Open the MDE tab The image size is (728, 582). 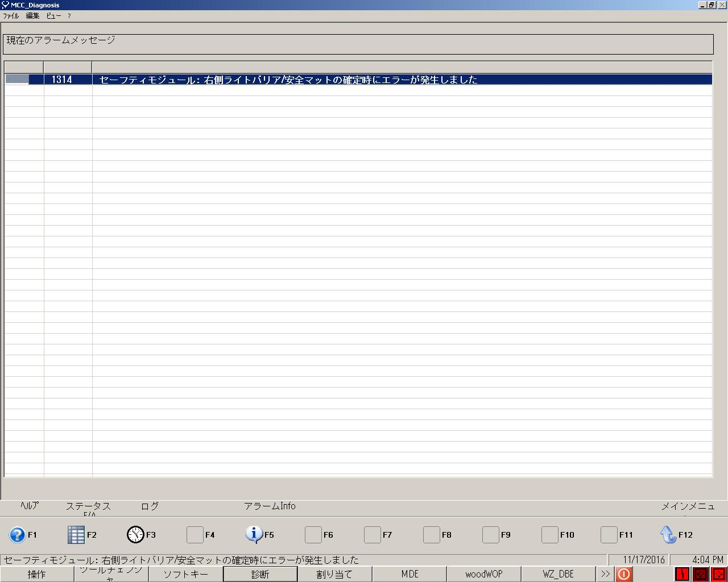[x=409, y=574]
